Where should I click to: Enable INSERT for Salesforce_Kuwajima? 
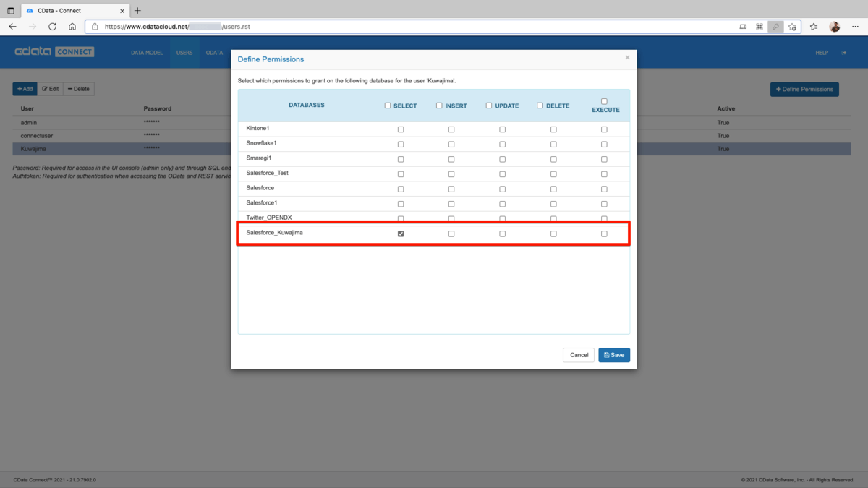(451, 234)
